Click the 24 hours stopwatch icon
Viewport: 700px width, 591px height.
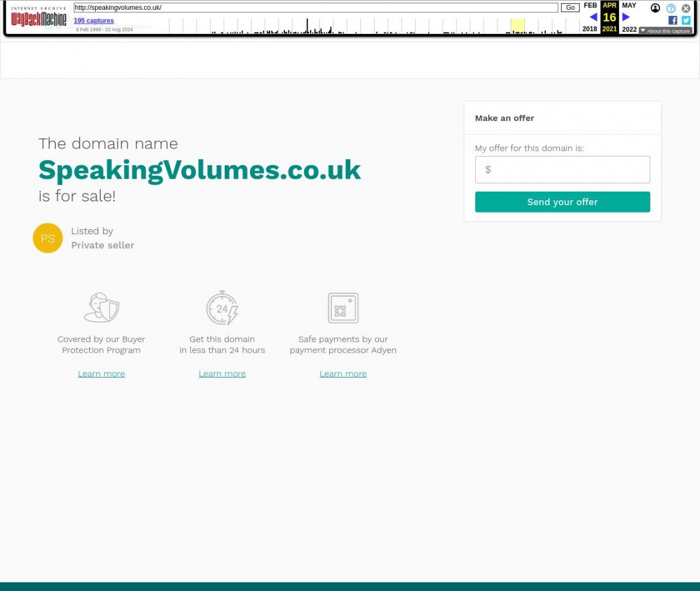coord(222,308)
